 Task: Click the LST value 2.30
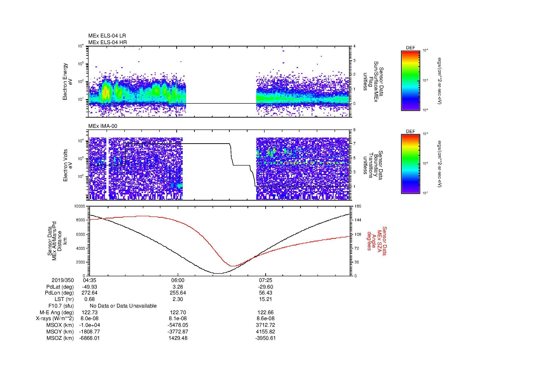coord(178,300)
